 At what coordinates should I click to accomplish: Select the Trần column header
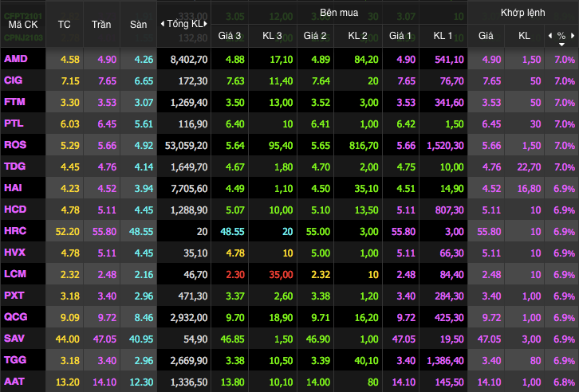[101, 24]
